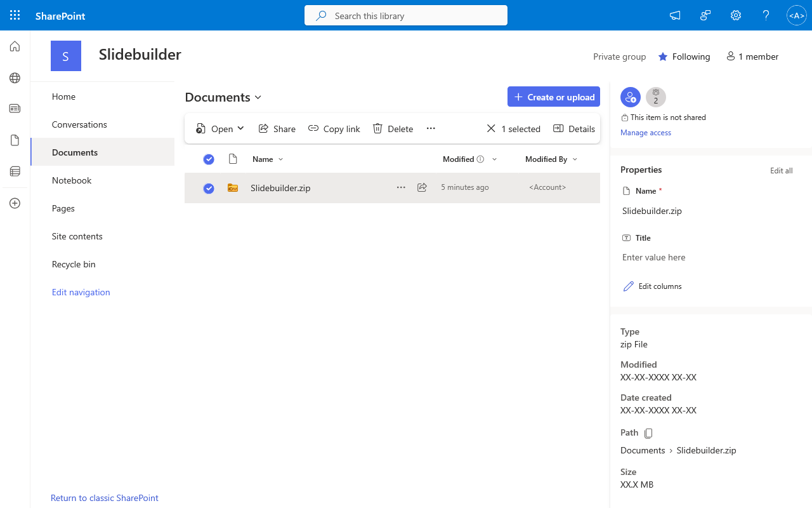The height and width of the screenshot is (508, 812).
Task: Open the connections icon in top bar
Action: tap(705, 15)
